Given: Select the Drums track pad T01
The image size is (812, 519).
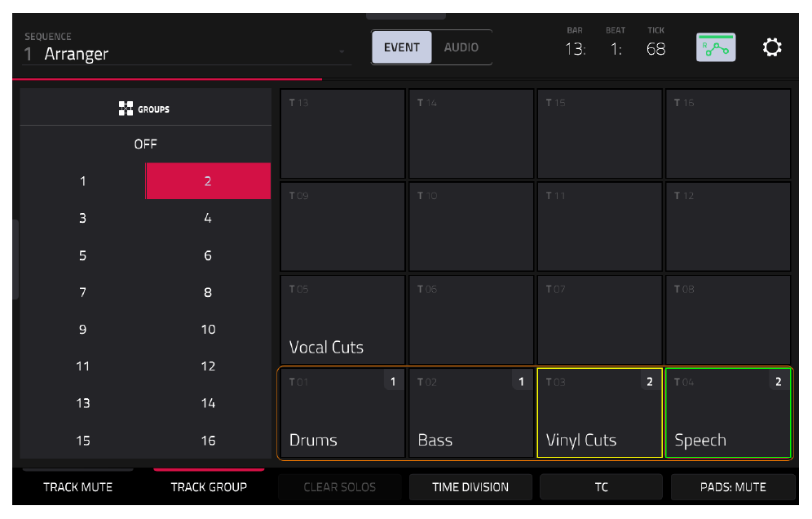Looking at the screenshot, I should click(x=343, y=413).
